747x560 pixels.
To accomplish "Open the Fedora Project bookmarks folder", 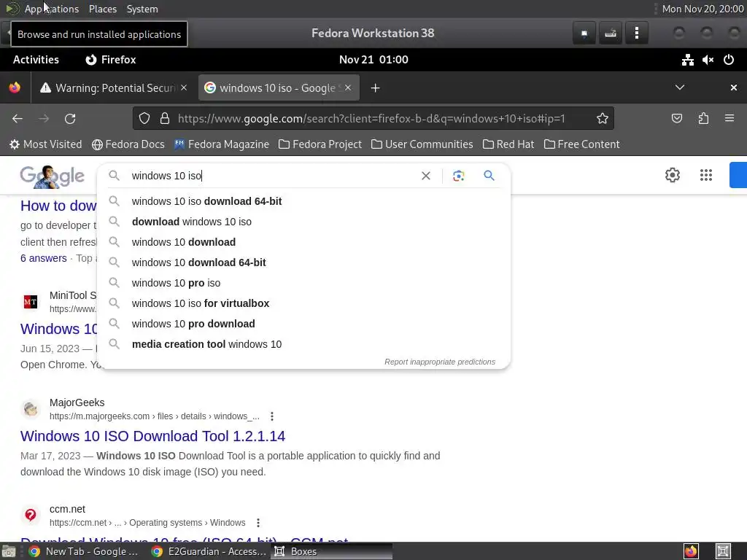I will [x=320, y=144].
